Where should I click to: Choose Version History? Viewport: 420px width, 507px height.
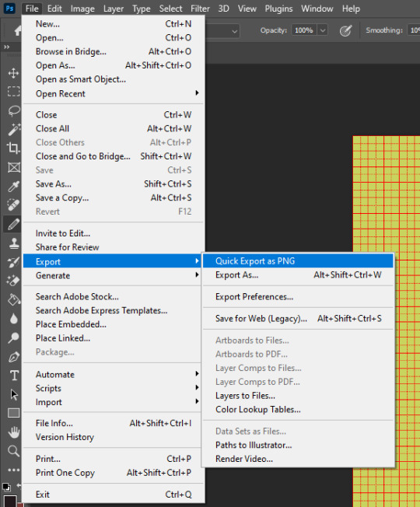[x=113, y=437]
